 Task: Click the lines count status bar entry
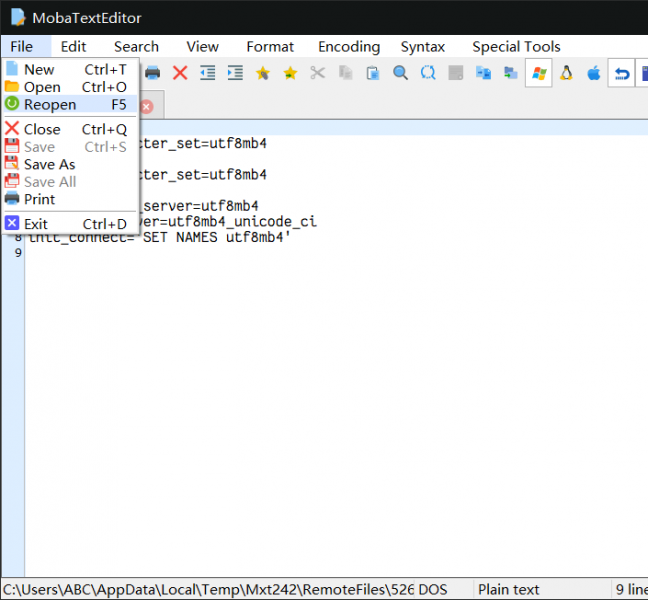[x=631, y=589]
